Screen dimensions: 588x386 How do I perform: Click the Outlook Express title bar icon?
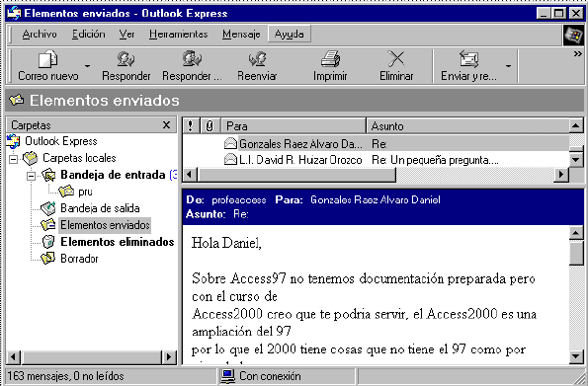pyautogui.click(x=14, y=13)
